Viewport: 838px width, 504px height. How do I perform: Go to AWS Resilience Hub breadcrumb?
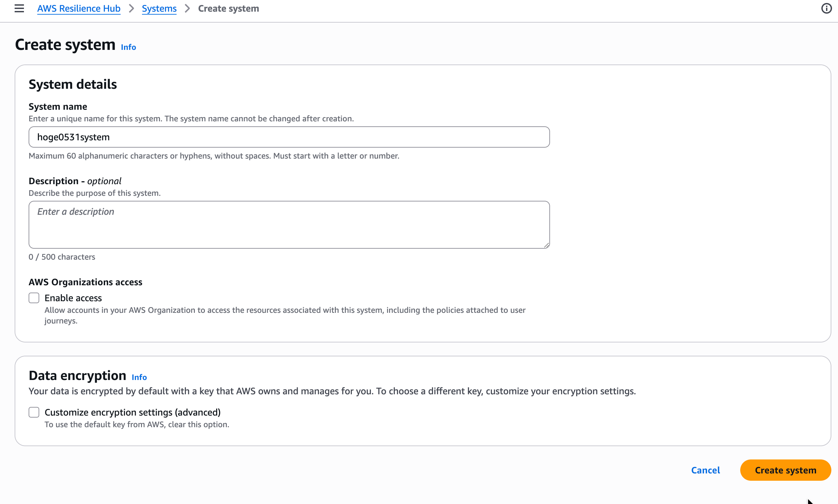(79, 9)
